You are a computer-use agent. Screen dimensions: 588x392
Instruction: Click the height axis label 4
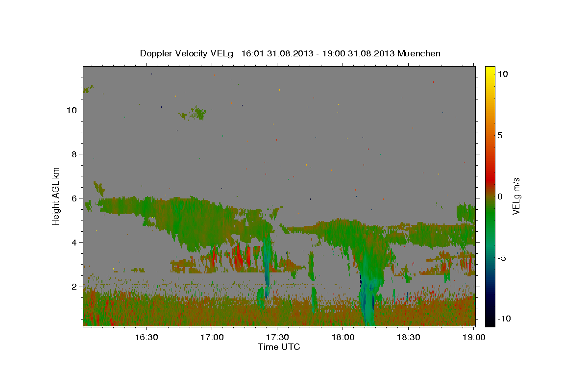coord(75,243)
